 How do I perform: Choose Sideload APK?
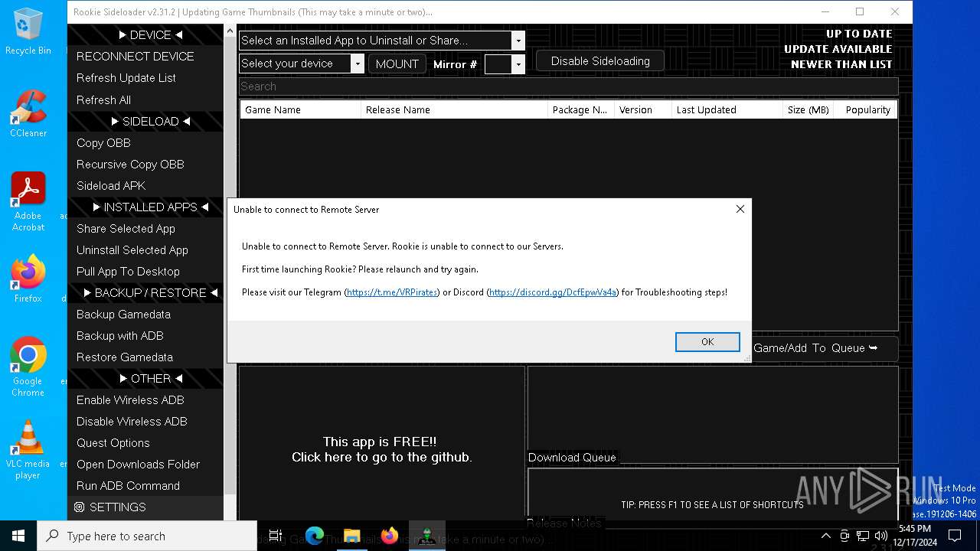tap(145, 186)
